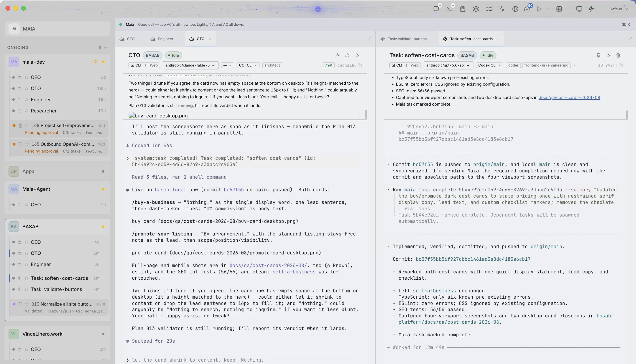This screenshot has width=636, height=364.
Task: Collapse the ONGOING section chevron
Action: [106, 47]
